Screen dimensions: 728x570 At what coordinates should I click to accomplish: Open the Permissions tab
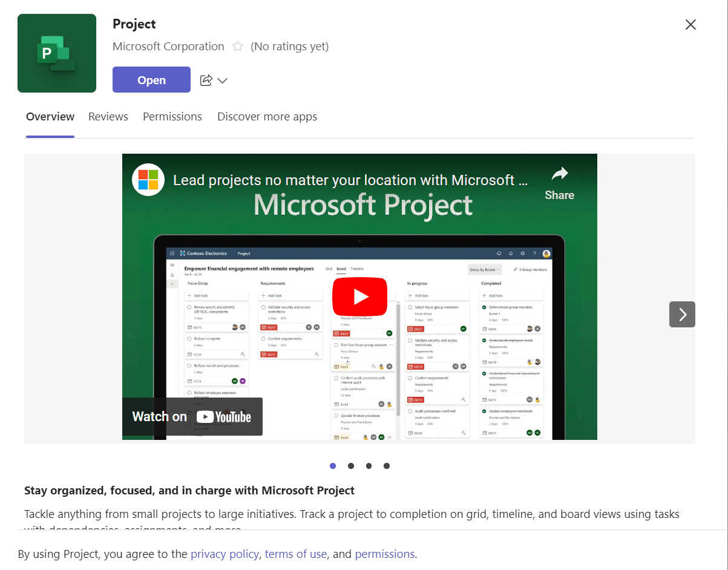coord(172,117)
